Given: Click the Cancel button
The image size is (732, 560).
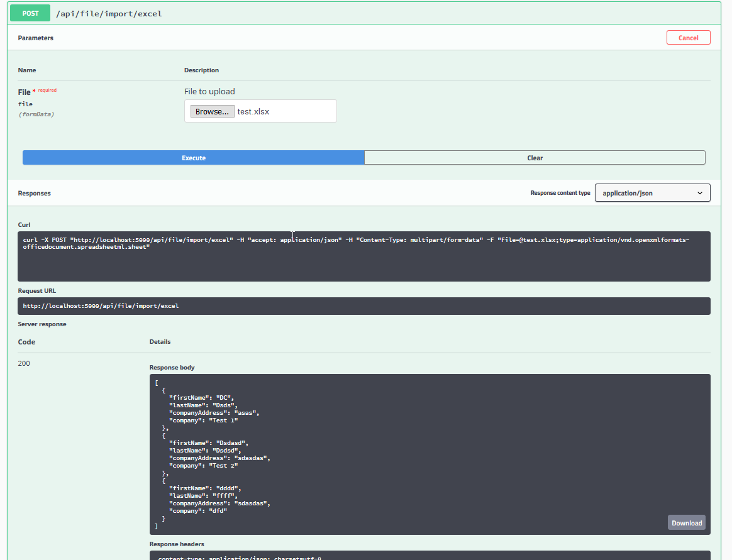Looking at the screenshot, I should (688, 38).
